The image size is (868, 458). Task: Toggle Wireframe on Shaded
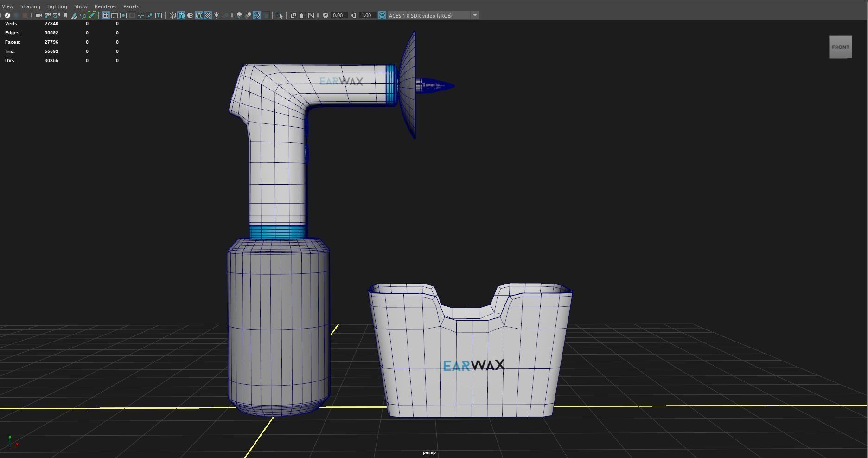(x=199, y=15)
